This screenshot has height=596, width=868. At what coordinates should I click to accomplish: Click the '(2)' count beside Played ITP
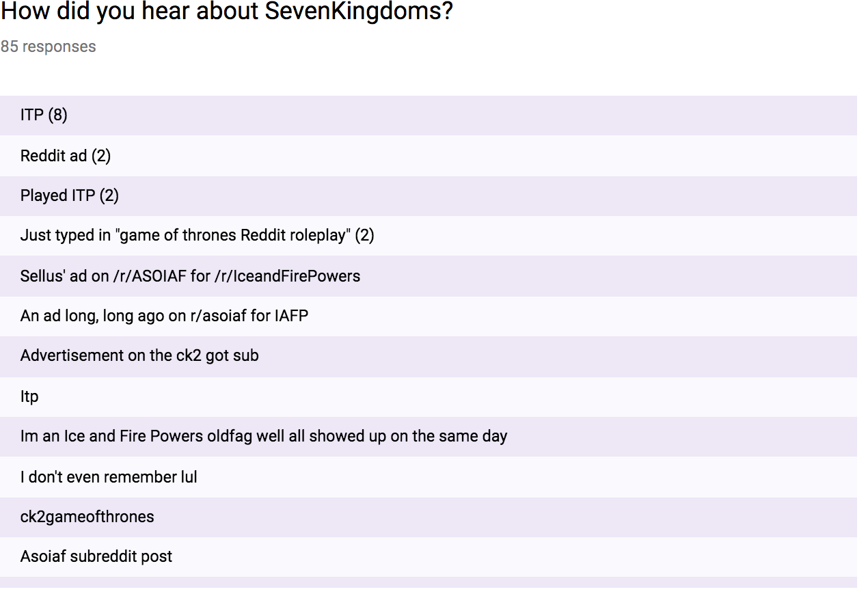(x=109, y=195)
